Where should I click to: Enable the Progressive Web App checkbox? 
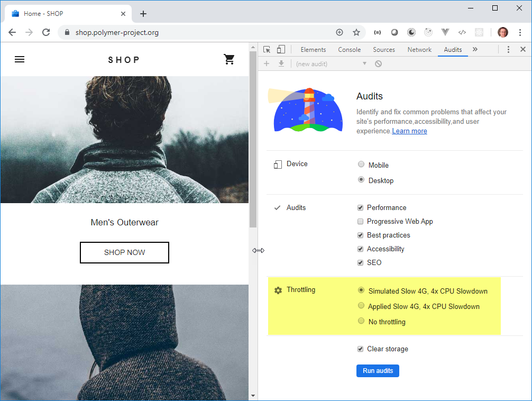click(361, 222)
